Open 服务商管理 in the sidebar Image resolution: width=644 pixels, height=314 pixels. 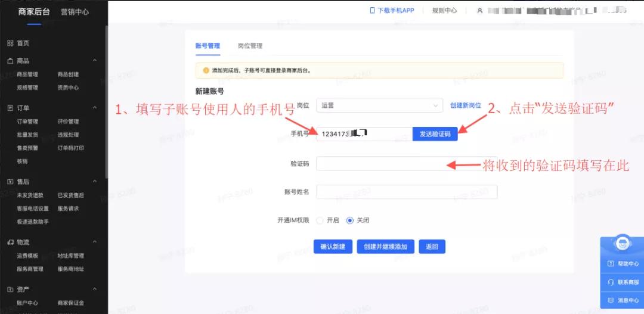coord(30,269)
